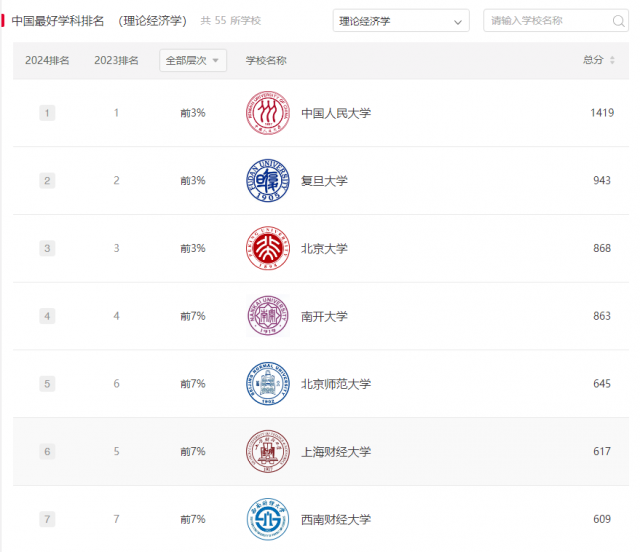640x552 pixels.
Task: Click the 2024排名 column header
Action: coord(47,61)
